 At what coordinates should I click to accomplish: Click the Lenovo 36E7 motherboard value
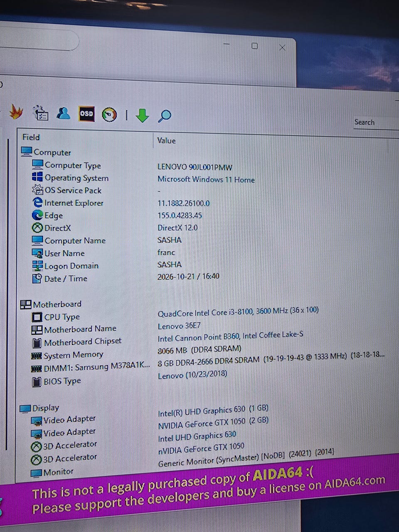(179, 326)
